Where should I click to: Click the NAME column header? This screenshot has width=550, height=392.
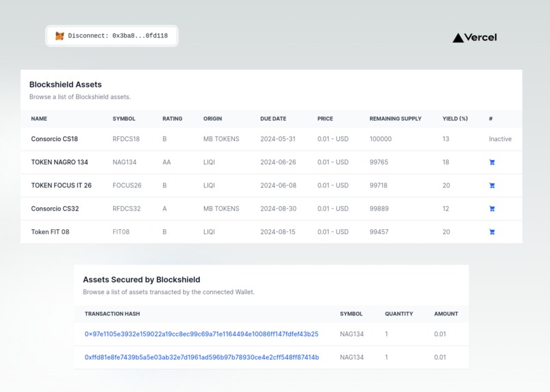tap(39, 119)
